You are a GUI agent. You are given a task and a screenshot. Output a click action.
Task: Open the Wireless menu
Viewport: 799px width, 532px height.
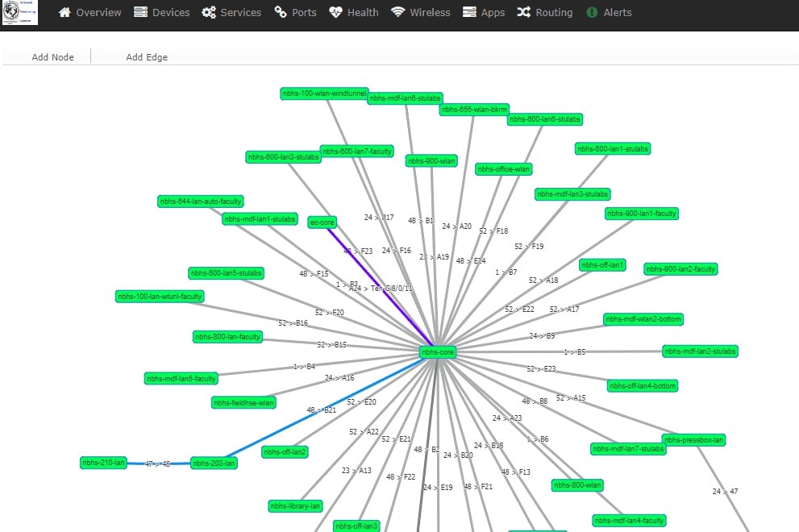click(x=420, y=12)
